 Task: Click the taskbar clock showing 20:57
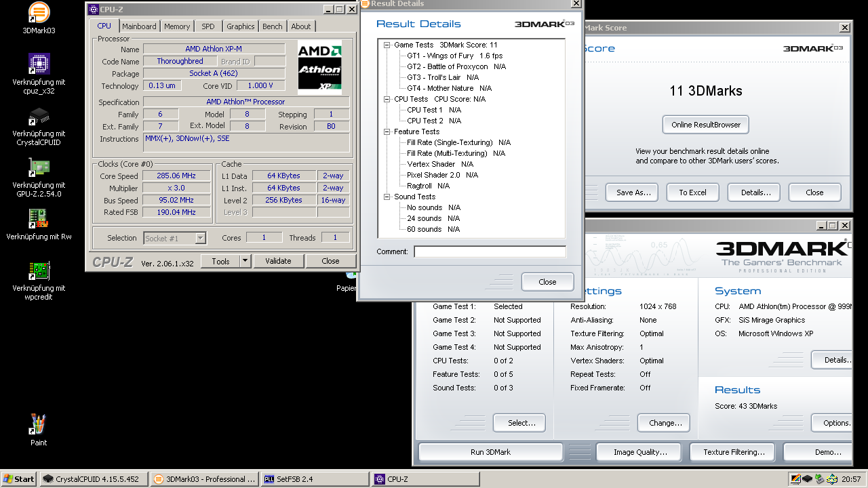coord(851,479)
